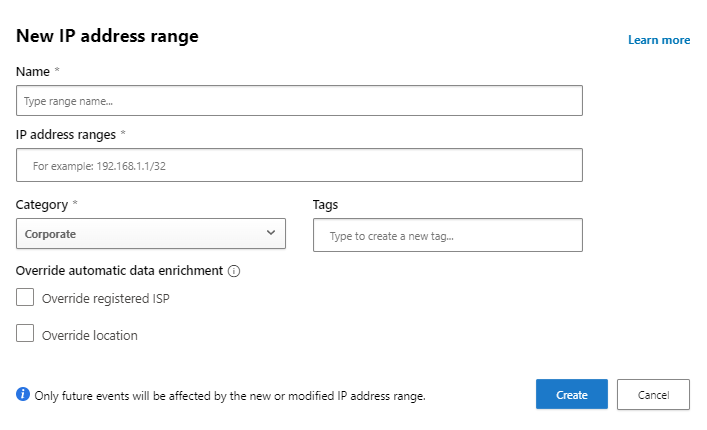Enable the Override registered ISP checkbox
The width and height of the screenshot is (707, 430).
tap(25, 298)
